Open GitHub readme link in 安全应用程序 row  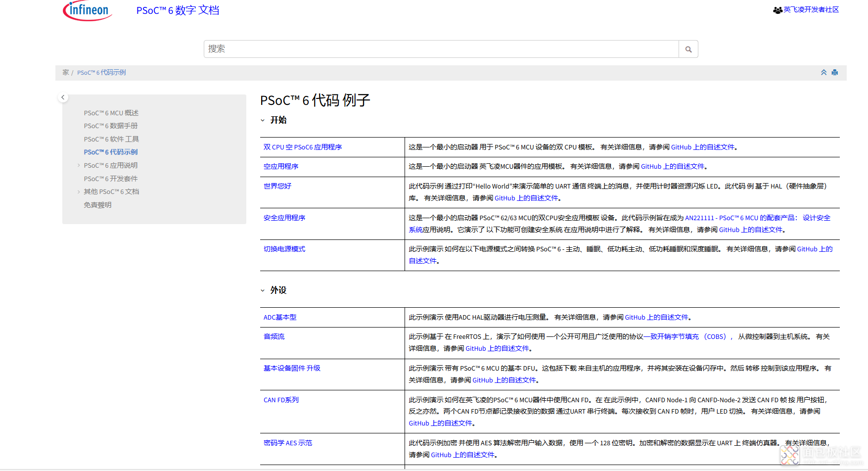pyautogui.click(x=751, y=230)
